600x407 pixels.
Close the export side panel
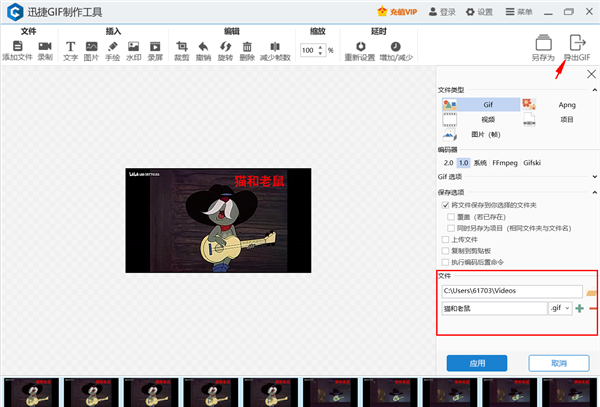[591, 74]
